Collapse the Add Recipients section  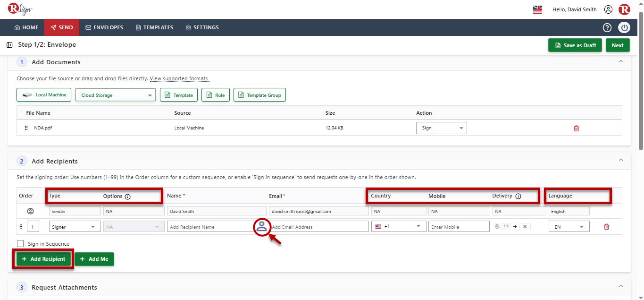point(620,160)
